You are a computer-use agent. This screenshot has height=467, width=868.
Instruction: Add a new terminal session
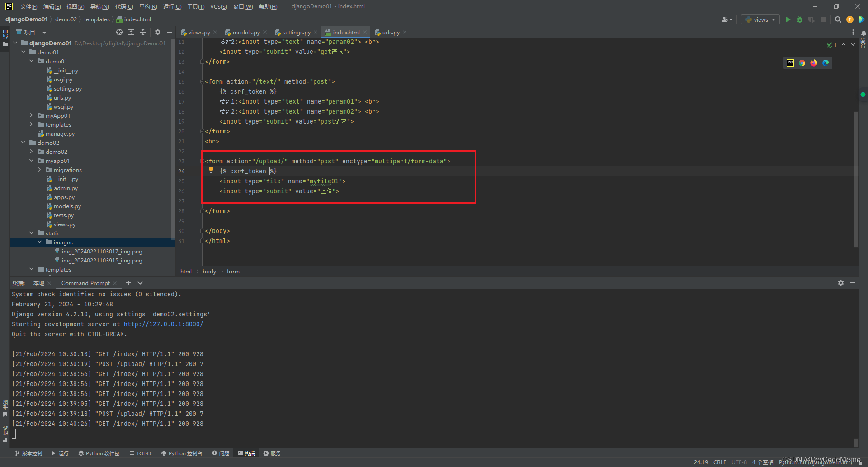[x=128, y=283]
